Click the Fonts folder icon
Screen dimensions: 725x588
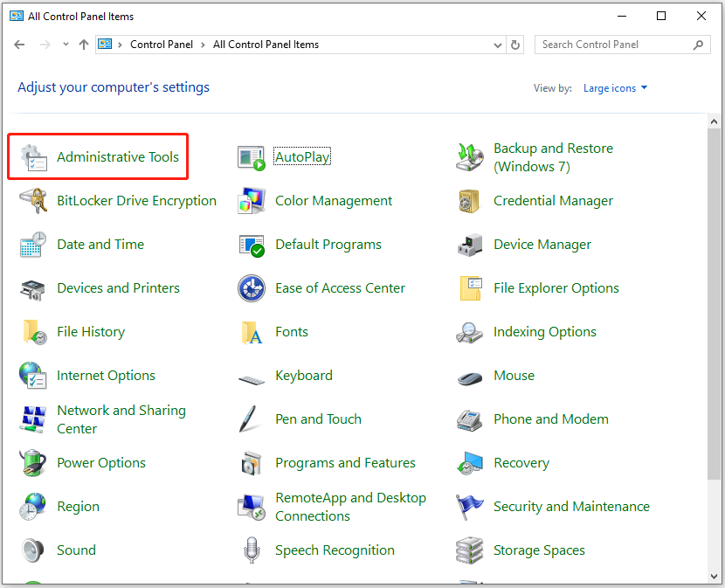point(252,333)
